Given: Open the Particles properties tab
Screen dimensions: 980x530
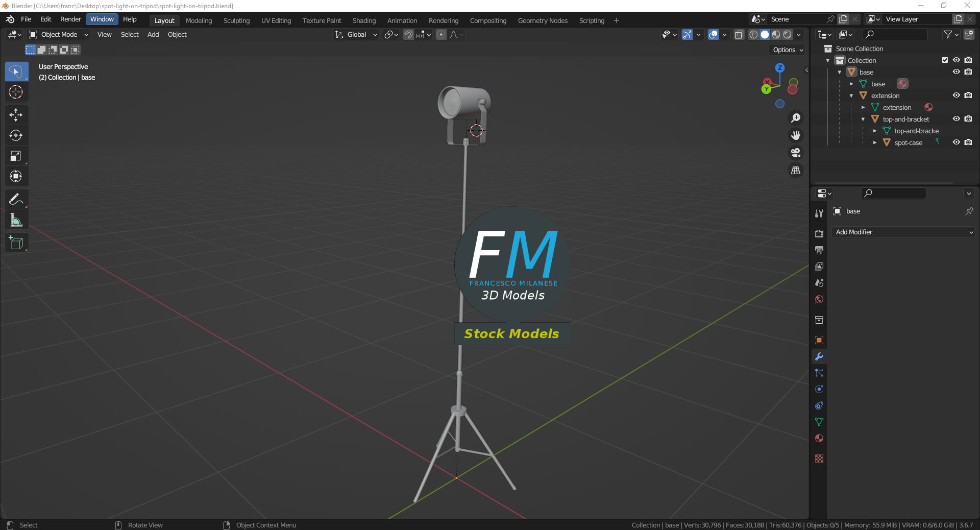Looking at the screenshot, I should (819, 373).
